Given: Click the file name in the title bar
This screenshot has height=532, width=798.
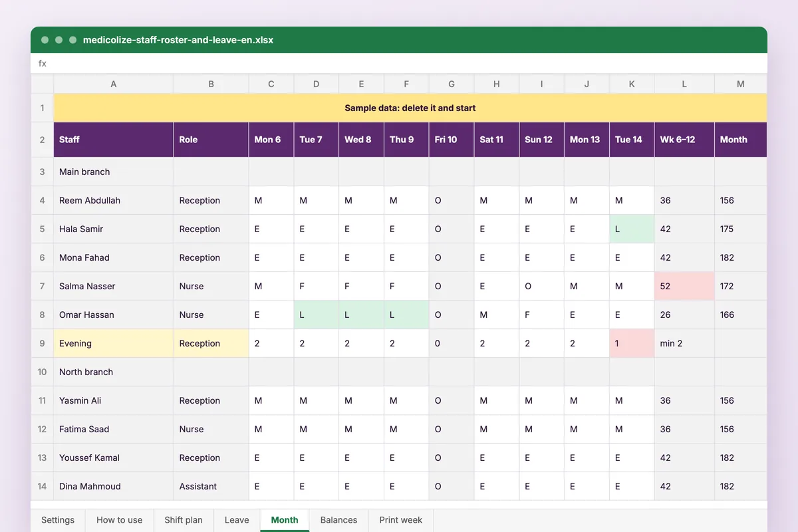Looking at the screenshot, I should [x=178, y=40].
